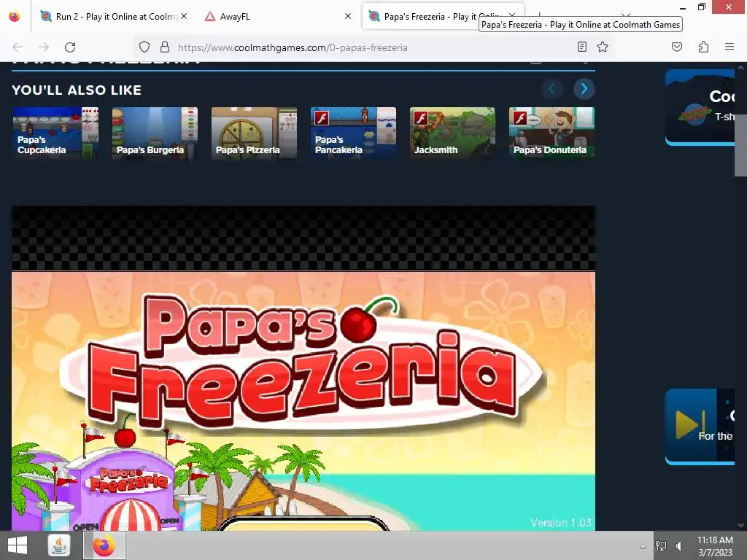Viewport: 747px width, 560px height.
Task: Switch to the AwayFL tab
Action: tap(278, 17)
